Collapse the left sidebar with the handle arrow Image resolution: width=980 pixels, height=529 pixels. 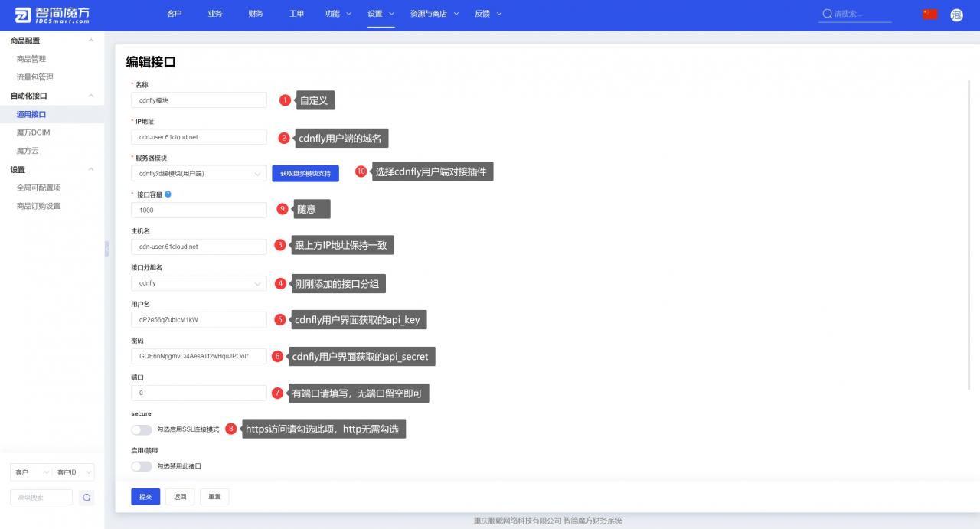point(107,248)
